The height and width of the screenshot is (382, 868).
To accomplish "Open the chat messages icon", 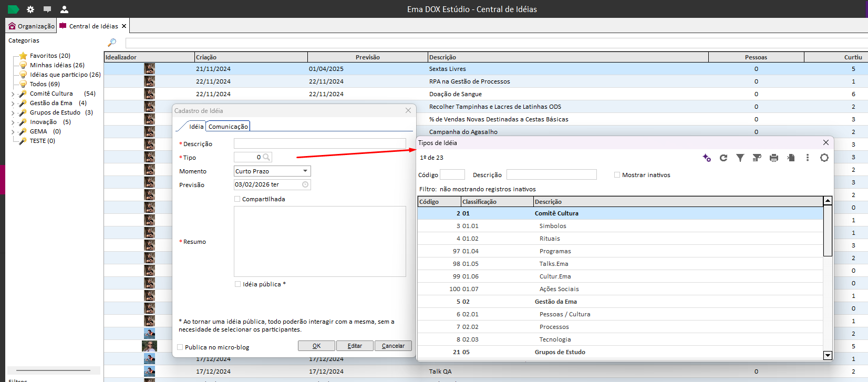I will click(x=47, y=9).
